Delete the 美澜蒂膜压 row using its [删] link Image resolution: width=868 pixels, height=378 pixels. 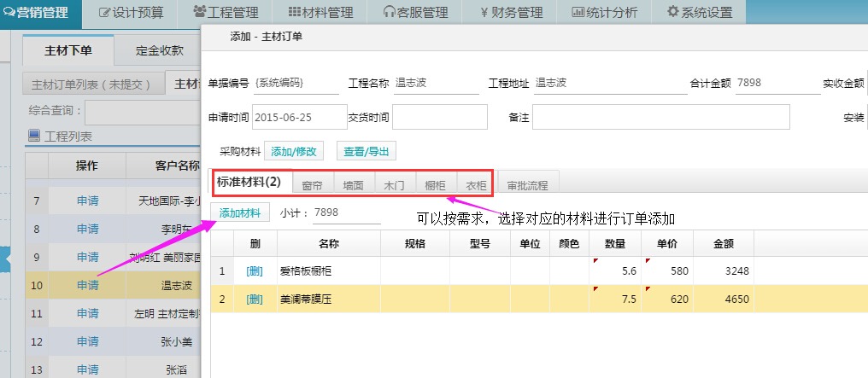[255, 299]
